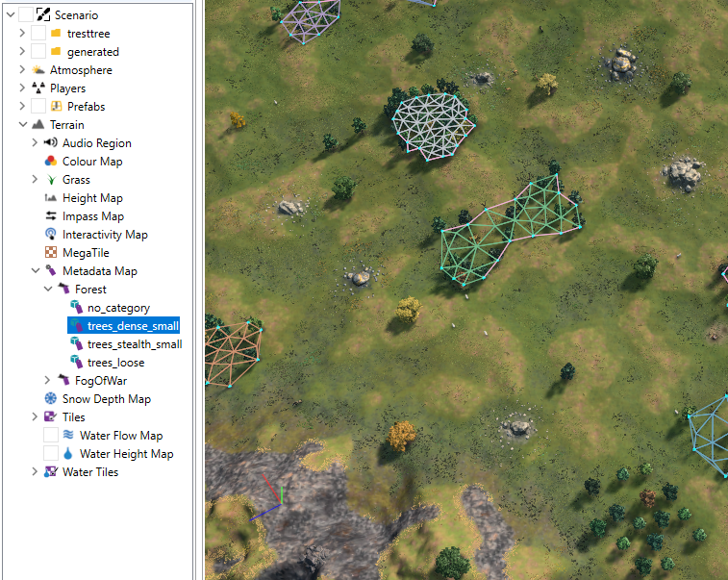The height and width of the screenshot is (580, 728).
Task: Collapse the Terrain node
Action: (x=23, y=124)
